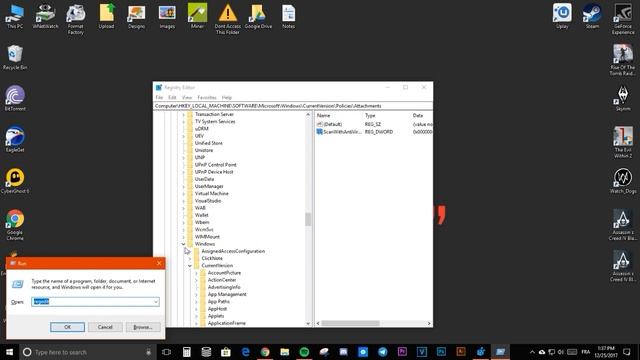Select the AssignedAccessConfiguration key

click(x=233, y=251)
